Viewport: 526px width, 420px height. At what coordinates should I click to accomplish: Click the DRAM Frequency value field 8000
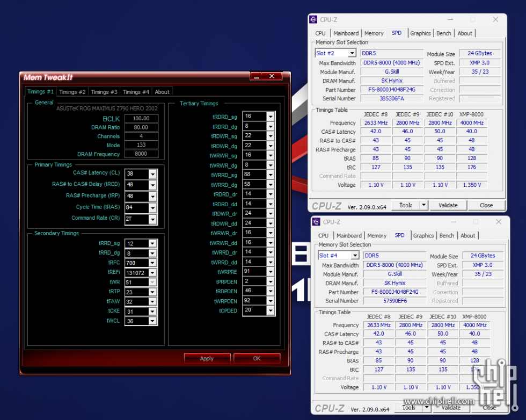141,154
